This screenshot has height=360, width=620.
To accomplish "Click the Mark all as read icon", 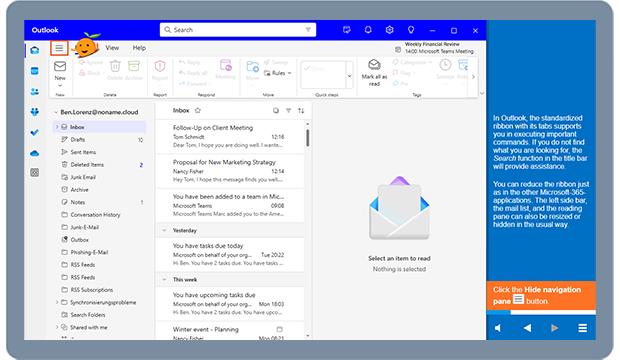I will point(374,64).
